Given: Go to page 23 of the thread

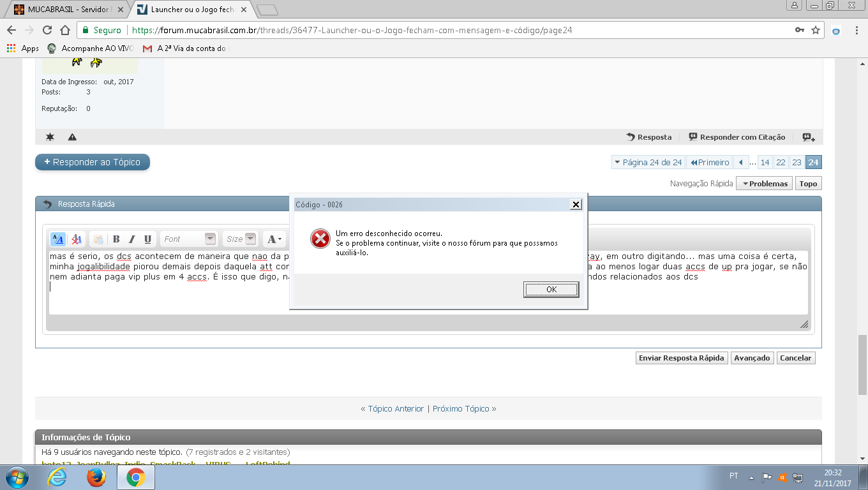Looking at the screenshot, I should (x=797, y=163).
